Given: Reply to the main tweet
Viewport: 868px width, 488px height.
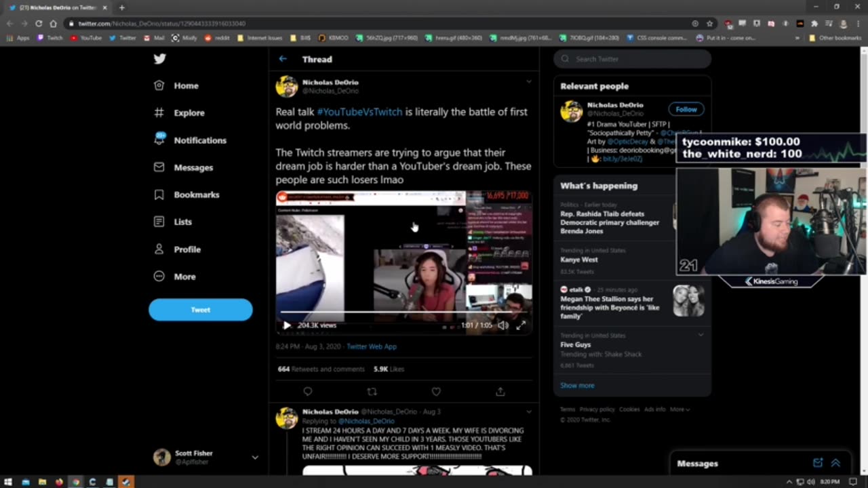Looking at the screenshot, I should pos(308,392).
